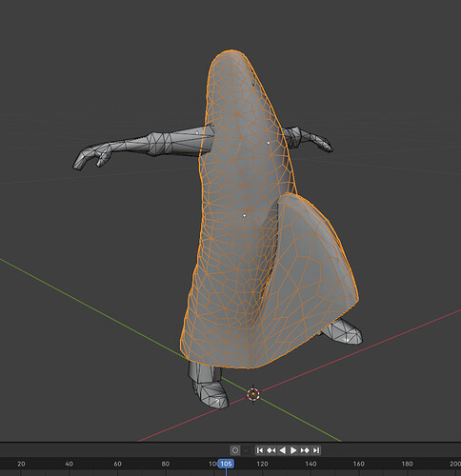
Task: Jump to the start frame
Action: pyautogui.click(x=260, y=450)
